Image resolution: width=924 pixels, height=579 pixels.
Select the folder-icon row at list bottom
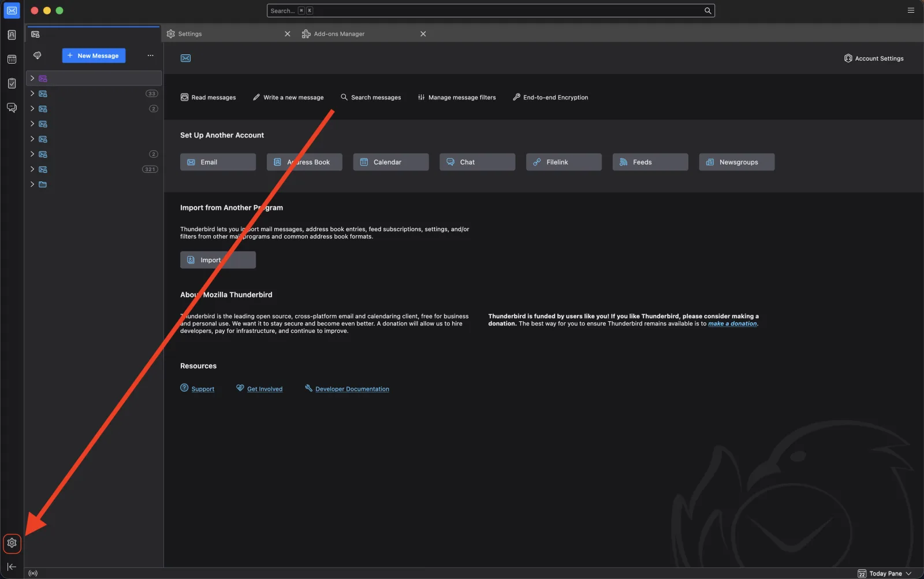pyautogui.click(x=94, y=184)
